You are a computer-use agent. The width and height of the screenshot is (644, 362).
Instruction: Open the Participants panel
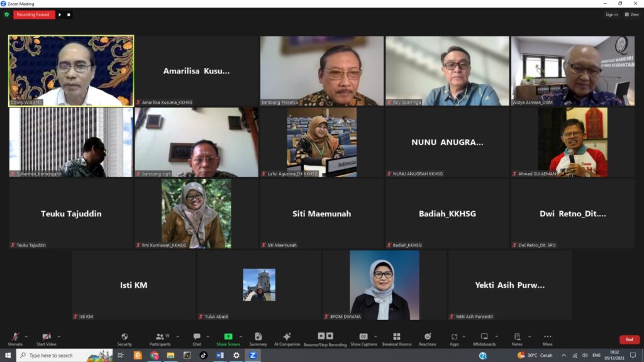[x=159, y=339]
